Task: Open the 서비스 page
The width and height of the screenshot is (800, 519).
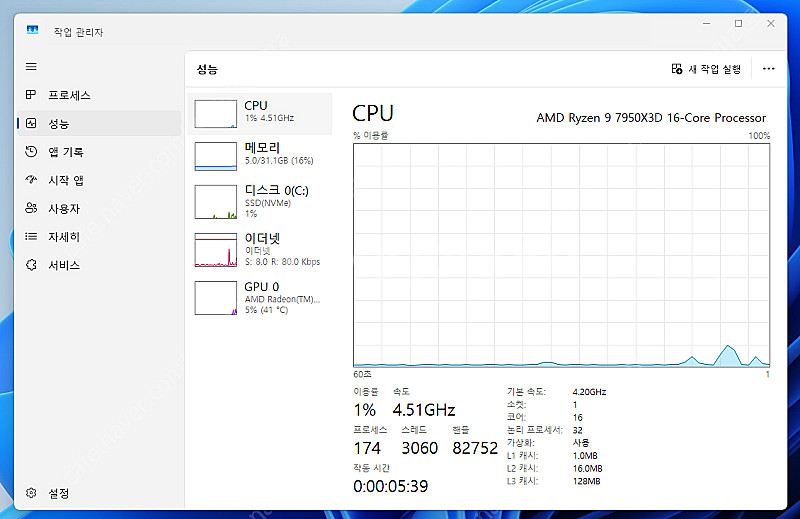Action: [x=99, y=265]
